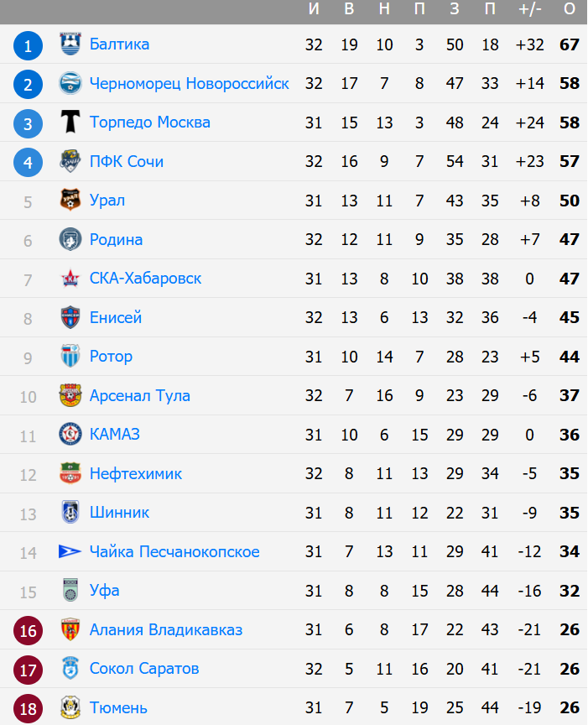Open the Родина team link

pyautogui.click(x=116, y=239)
